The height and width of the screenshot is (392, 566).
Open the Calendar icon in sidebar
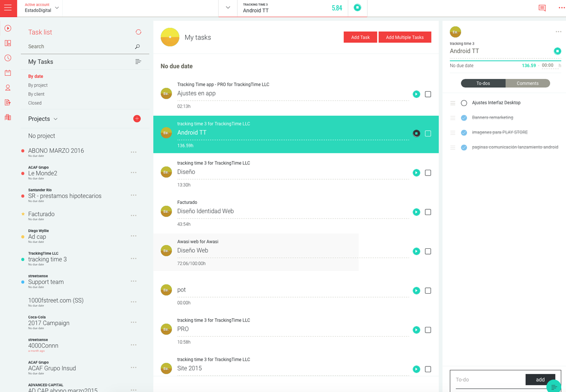coord(8,72)
